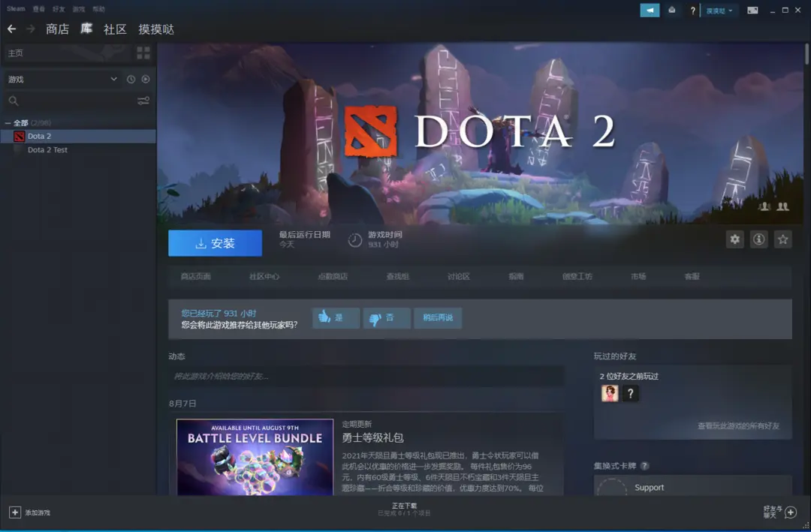Open 创意工坊 link
Screen dimensions: 811x532
coord(577,277)
